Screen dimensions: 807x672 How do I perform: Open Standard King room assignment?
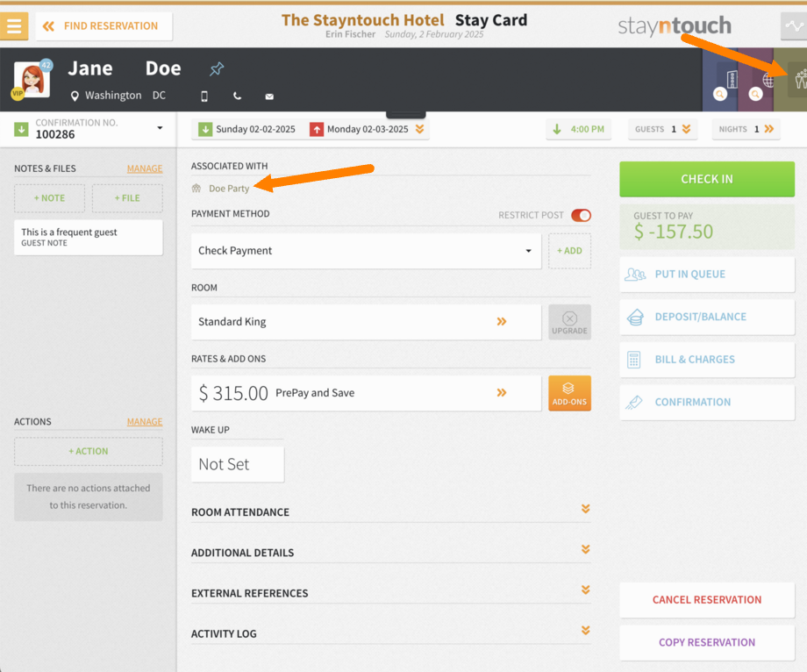367,322
